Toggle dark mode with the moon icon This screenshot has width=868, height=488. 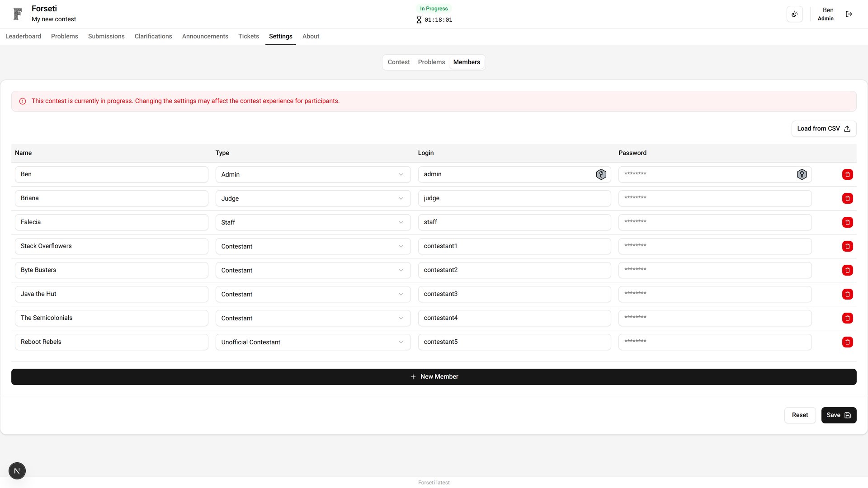795,14
